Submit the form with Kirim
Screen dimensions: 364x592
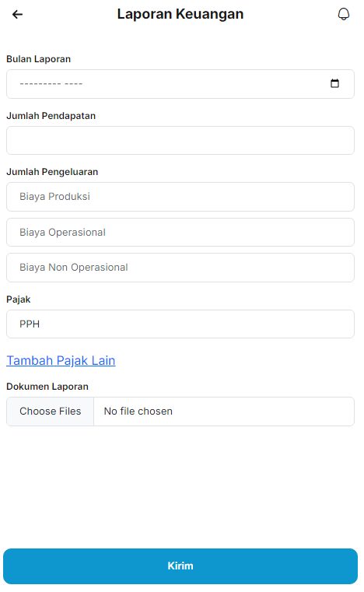(180, 566)
